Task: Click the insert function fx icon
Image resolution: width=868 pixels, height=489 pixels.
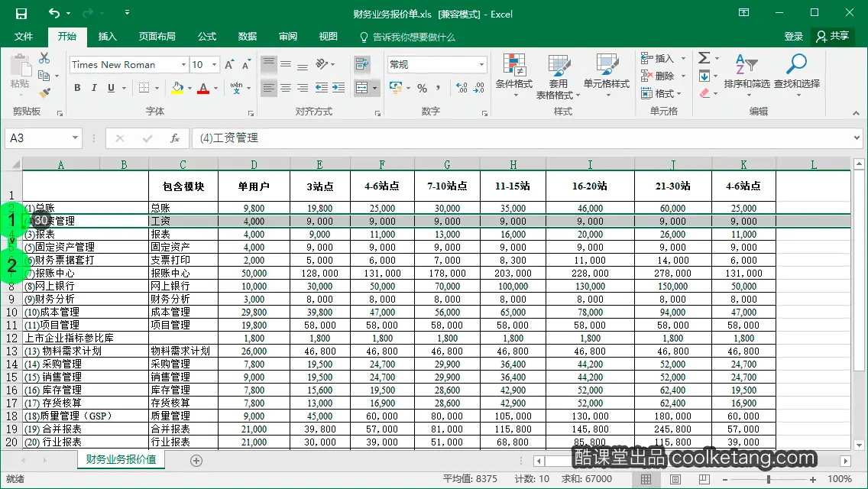Action: (x=174, y=138)
